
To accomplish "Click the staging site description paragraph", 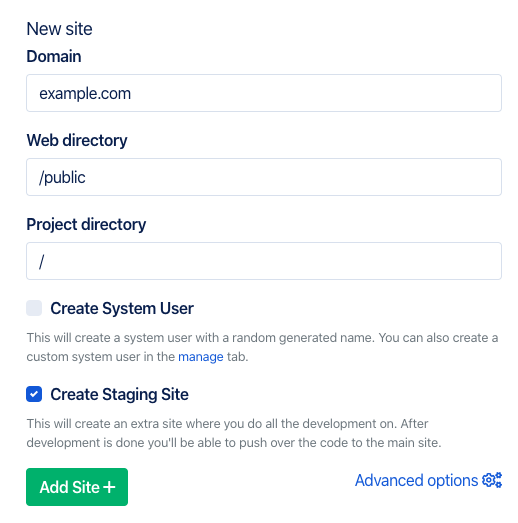I will tap(234, 433).
